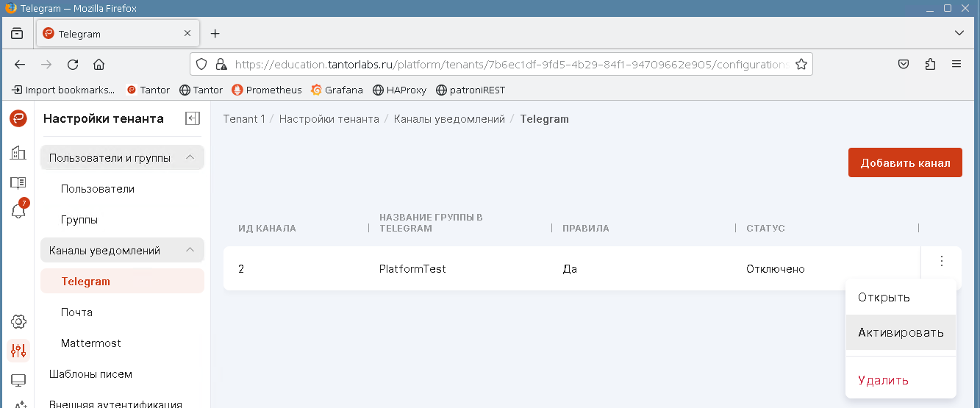Select Активировать from the context menu
980x408 pixels.
901,332
